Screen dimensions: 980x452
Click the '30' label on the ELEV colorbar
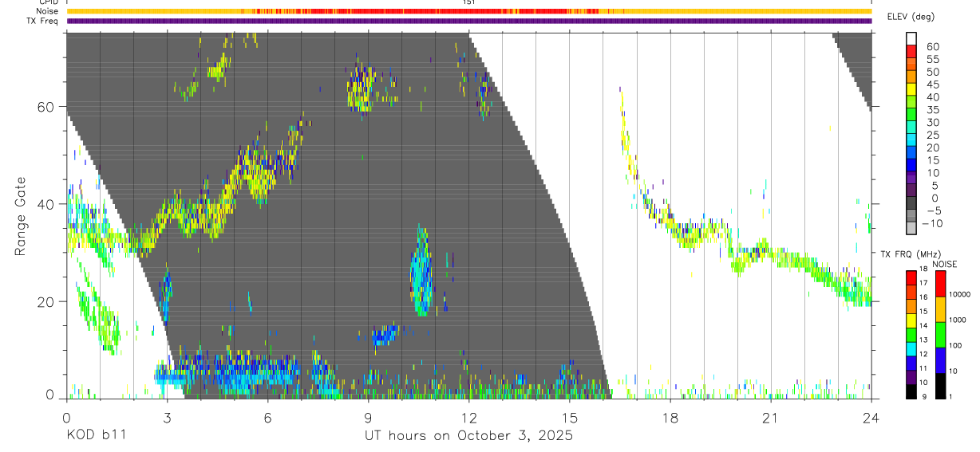coord(932,123)
